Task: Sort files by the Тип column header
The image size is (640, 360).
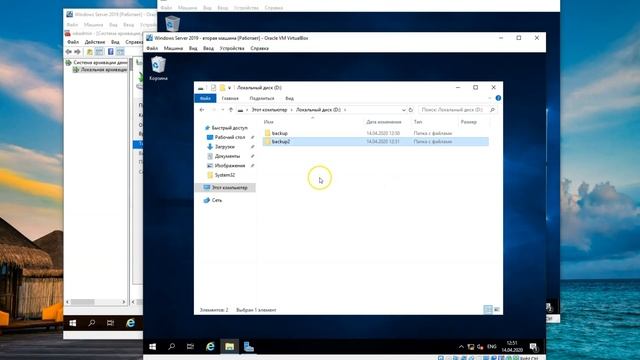Action: point(418,122)
